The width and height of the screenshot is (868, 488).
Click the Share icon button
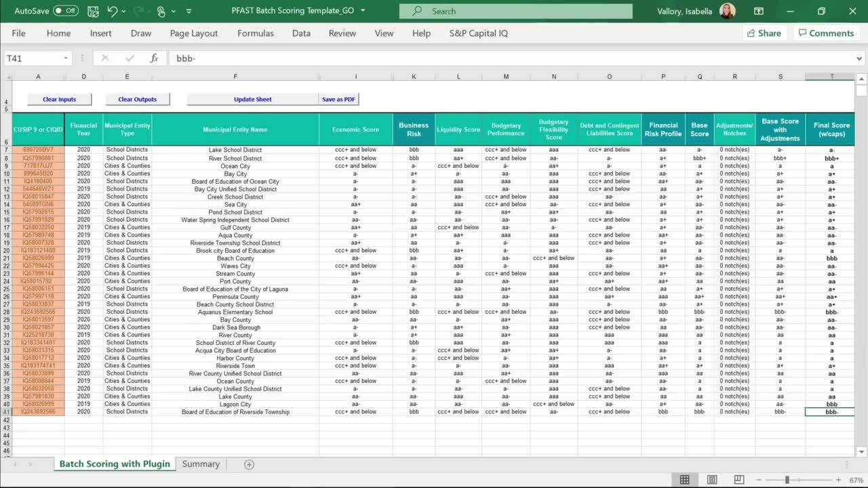click(764, 33)
